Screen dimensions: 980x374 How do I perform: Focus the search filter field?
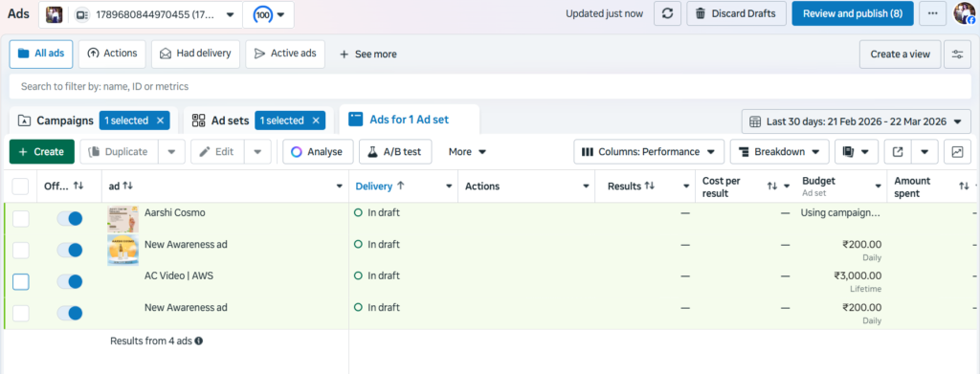[x=490, y=86]
